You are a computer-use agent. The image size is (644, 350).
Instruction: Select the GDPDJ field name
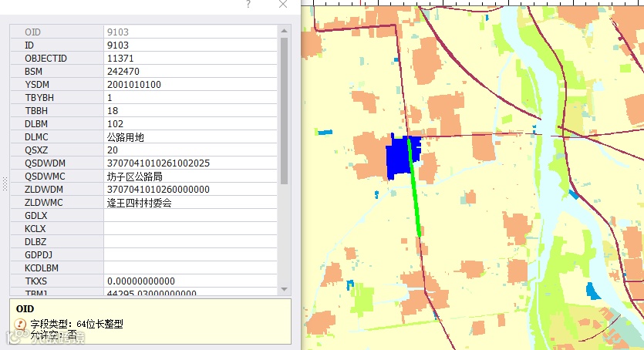[39, 255]
